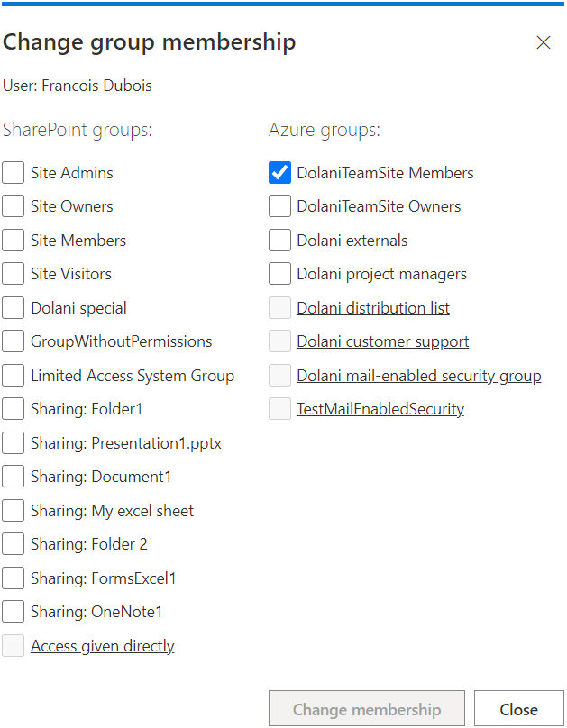Click the Limited Access System Group label
The height and width of the screenshot is (728, 567).
pyautogui.click(x=133, y=376)
